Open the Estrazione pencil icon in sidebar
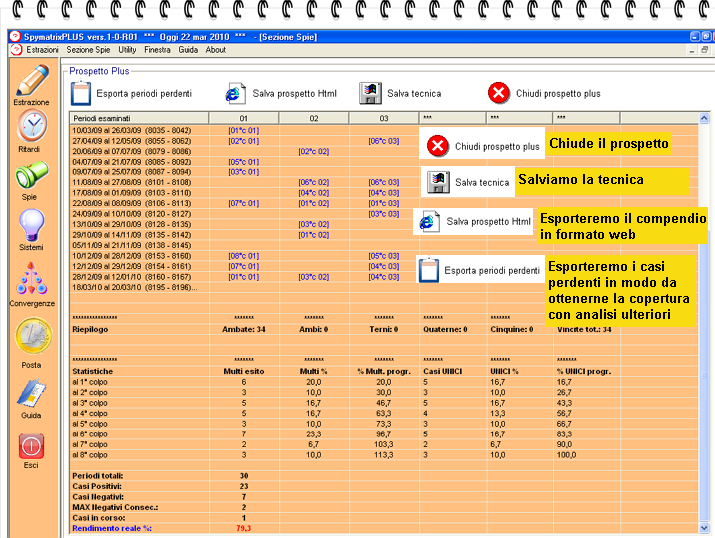Viewport: 715px width, 538px height. 32,80
